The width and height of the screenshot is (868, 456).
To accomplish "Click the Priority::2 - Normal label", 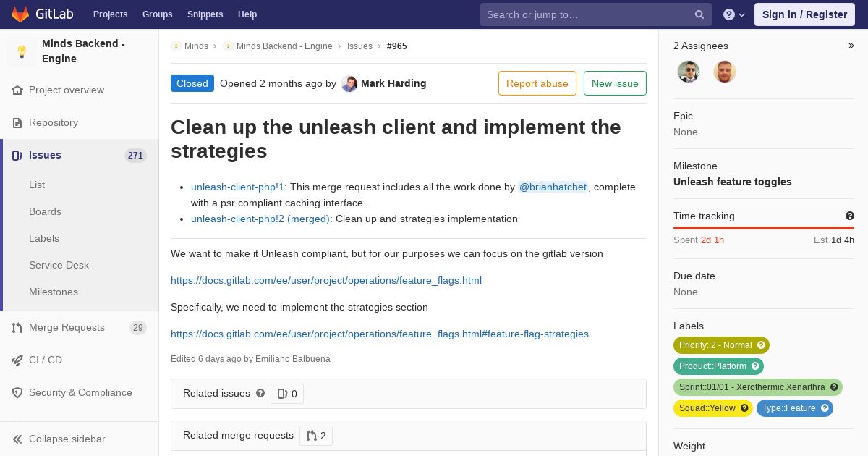I will click(721, 345).
